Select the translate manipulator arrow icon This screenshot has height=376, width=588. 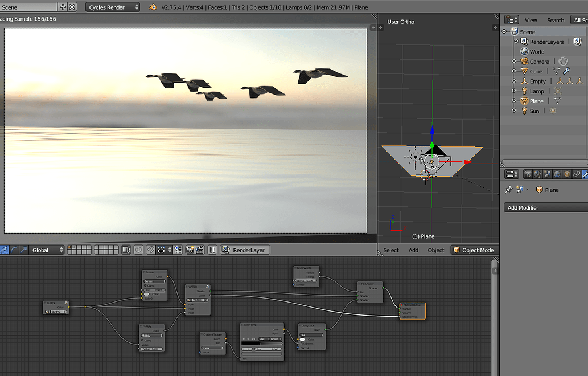4,250
